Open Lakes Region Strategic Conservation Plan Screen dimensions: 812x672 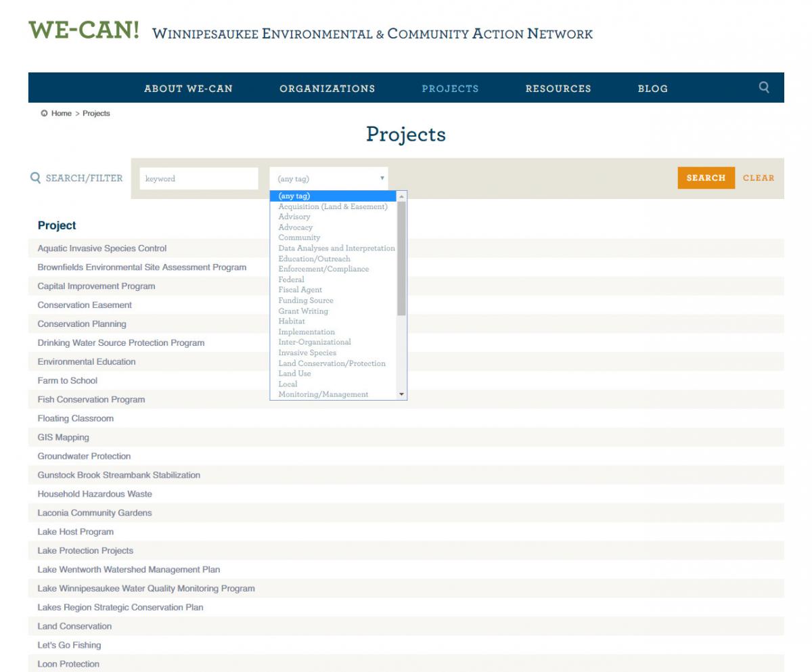[120, 608]
